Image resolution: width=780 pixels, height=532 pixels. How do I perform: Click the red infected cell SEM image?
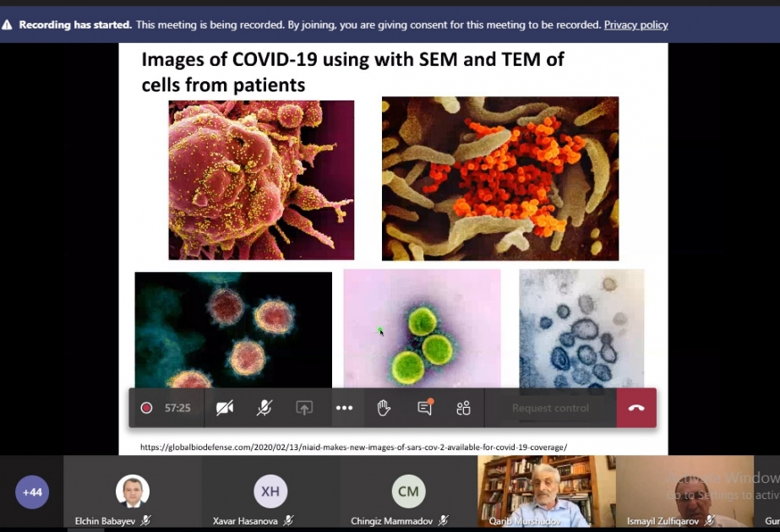coord(261,180)
